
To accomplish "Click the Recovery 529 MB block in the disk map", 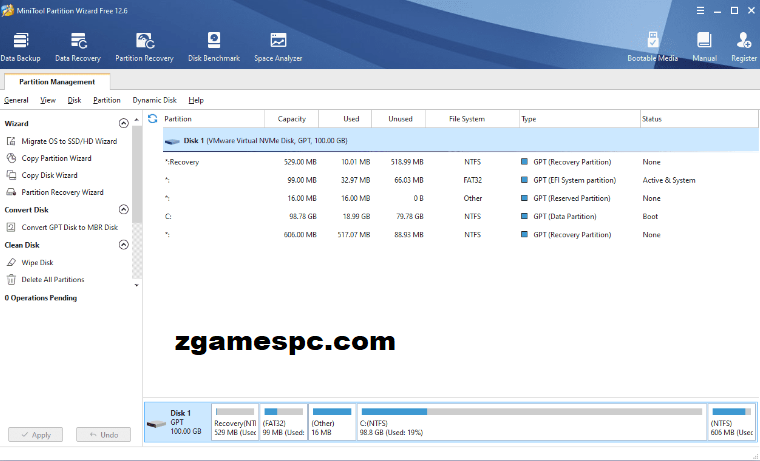I will click(x=235, y=422).
